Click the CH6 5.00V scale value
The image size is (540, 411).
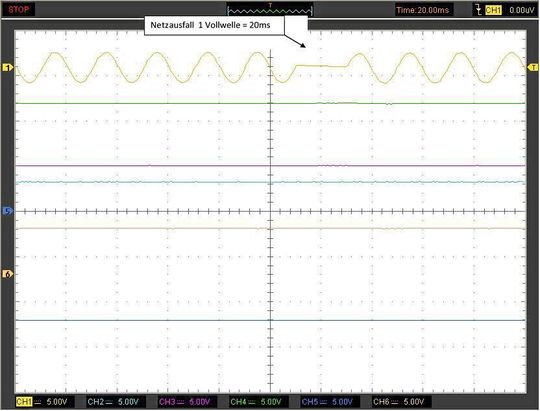coord(414,402)
